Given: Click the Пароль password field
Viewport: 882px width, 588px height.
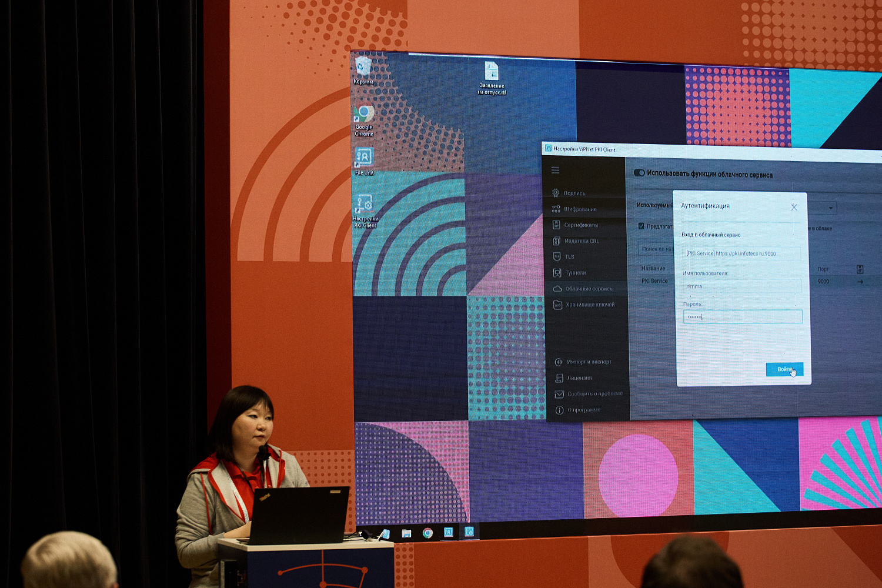Looking at the screenshot, I should click(743, 317).
